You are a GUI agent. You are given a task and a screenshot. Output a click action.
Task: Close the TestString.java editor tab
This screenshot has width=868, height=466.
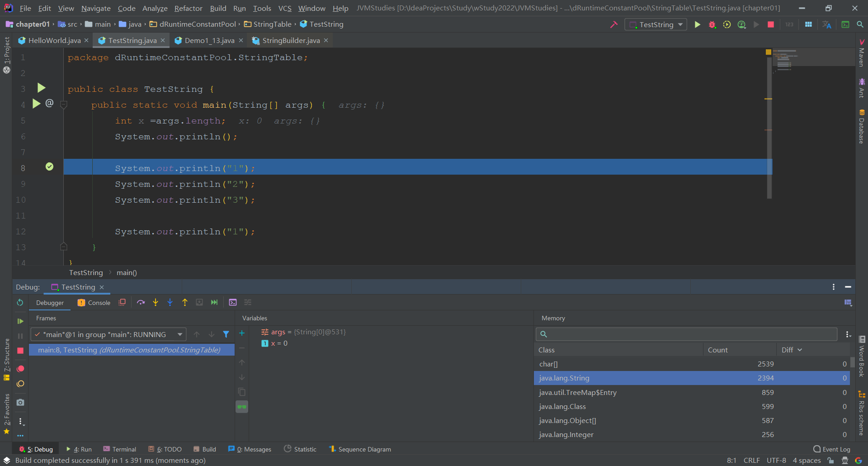coord(163,40)
